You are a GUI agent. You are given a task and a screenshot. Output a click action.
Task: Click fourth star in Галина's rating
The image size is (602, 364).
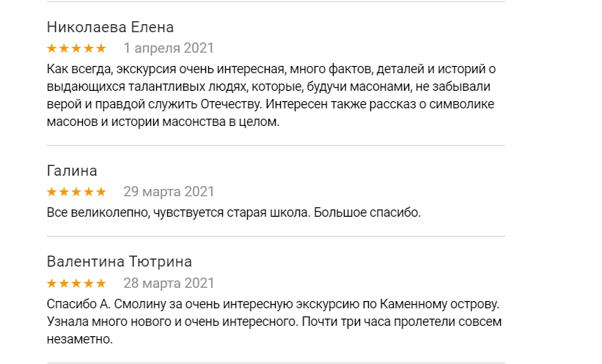pyautogui.click(x=89, y=193)
